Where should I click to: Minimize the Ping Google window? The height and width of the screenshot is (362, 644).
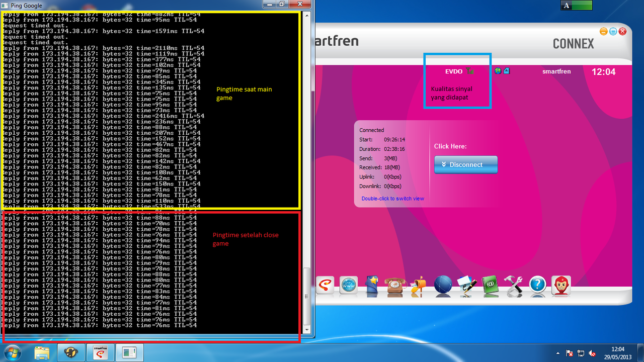[x=269, y=4]
